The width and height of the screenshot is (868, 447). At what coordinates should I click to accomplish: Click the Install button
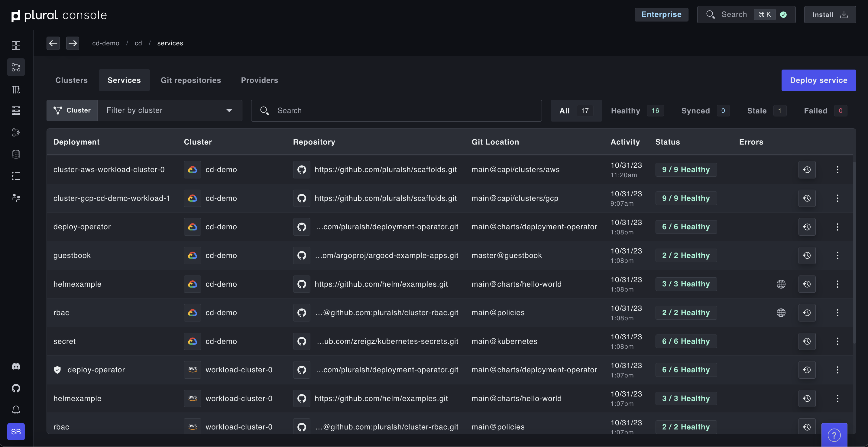pos(829,15)
